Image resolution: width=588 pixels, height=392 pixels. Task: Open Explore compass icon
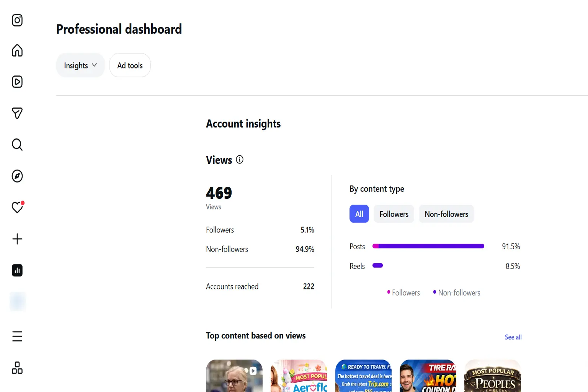(17, 176)
